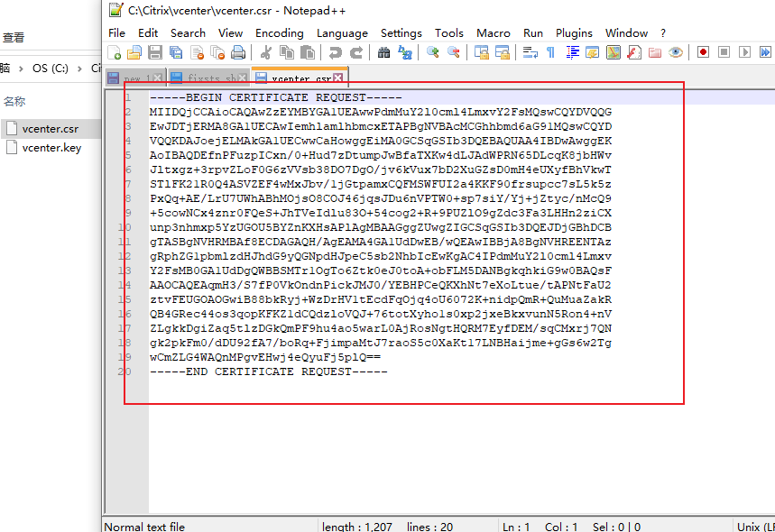The height and width of the screenshot is (532, 775).
Task: Toggle the monitoring eye icon
Action: coord(676,53)
